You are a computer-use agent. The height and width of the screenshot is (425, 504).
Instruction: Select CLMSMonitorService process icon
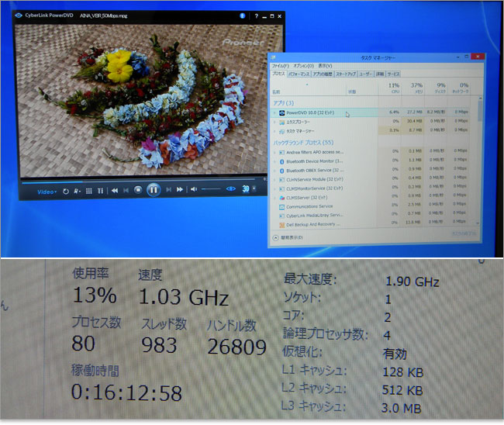pos(282,188)
